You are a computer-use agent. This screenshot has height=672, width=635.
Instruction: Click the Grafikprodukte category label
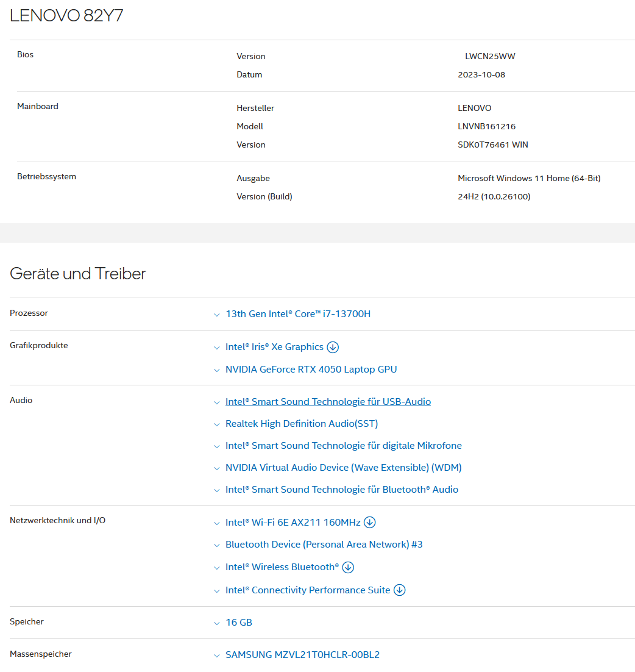[39, 345]
